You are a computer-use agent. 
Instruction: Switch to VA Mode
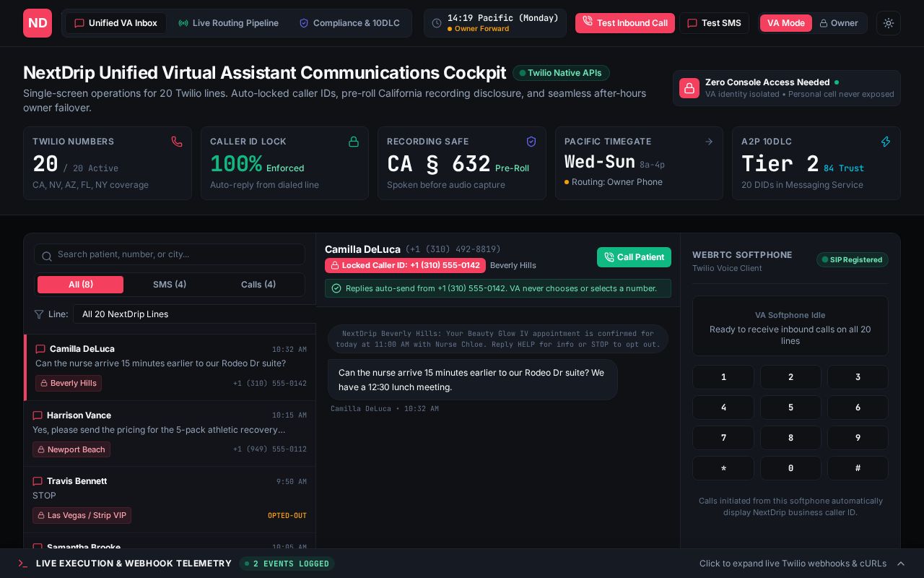point(785,23)
